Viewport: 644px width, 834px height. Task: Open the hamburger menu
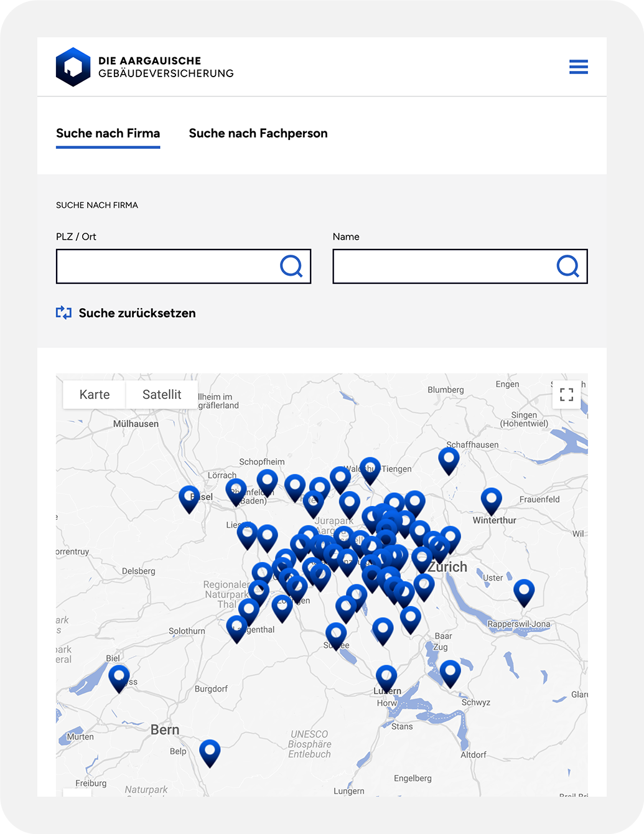pos(578,67)
